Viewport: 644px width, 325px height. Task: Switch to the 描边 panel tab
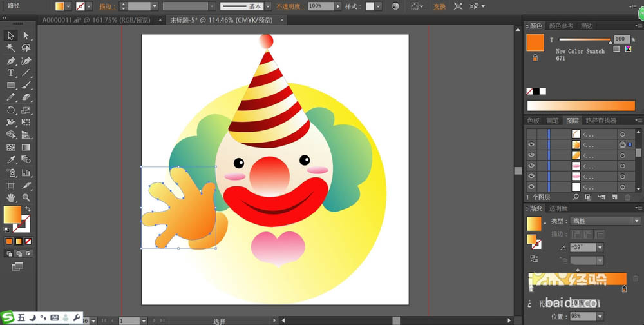[x=587, y=26]
